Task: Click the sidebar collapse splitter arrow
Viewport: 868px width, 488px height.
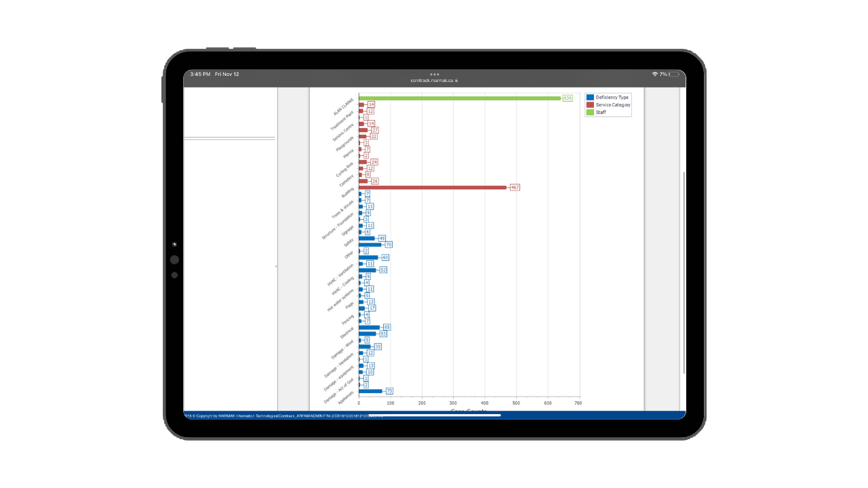Action: 276,266
